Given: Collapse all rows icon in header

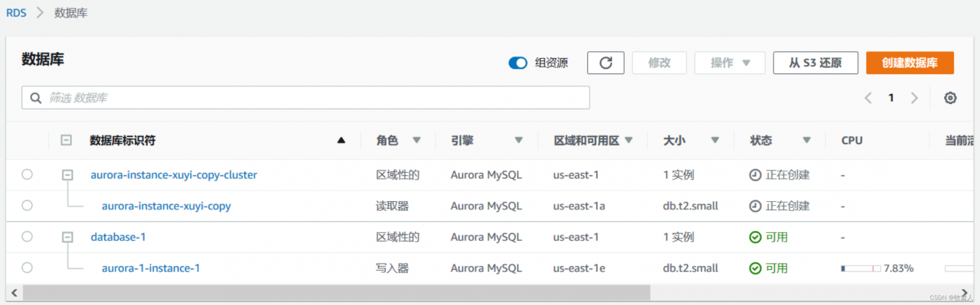Looking at the screenshot, I should (67, 140).
